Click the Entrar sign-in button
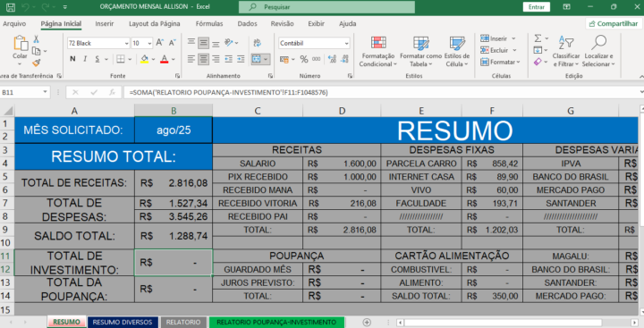 (537, 7)
